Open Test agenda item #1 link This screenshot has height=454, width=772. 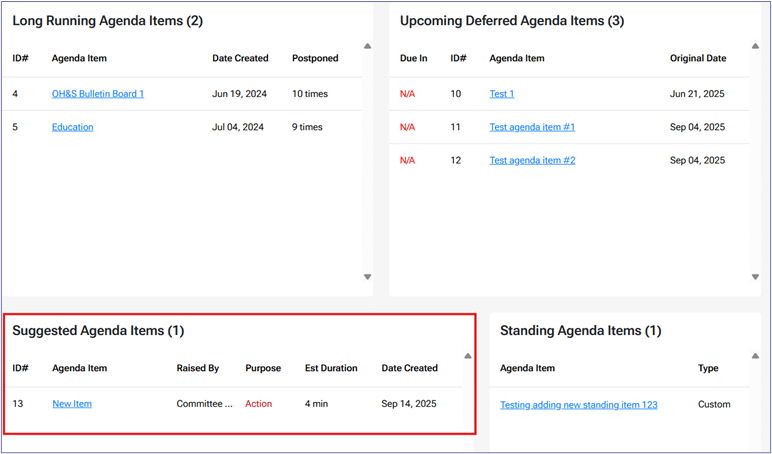pos(532,127)
